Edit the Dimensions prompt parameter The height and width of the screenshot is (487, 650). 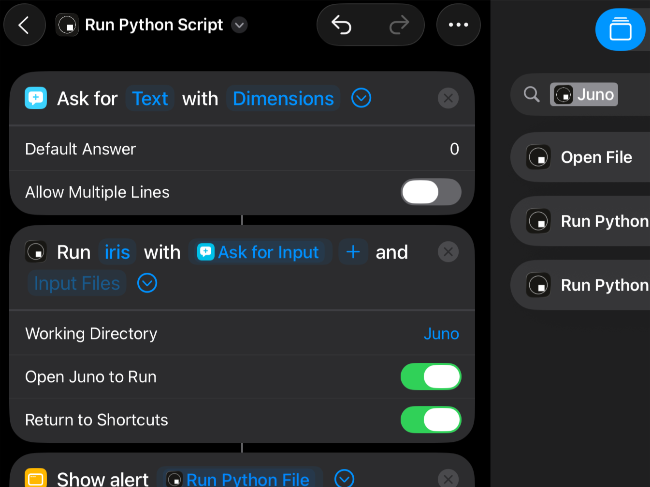tap(283, 99)
